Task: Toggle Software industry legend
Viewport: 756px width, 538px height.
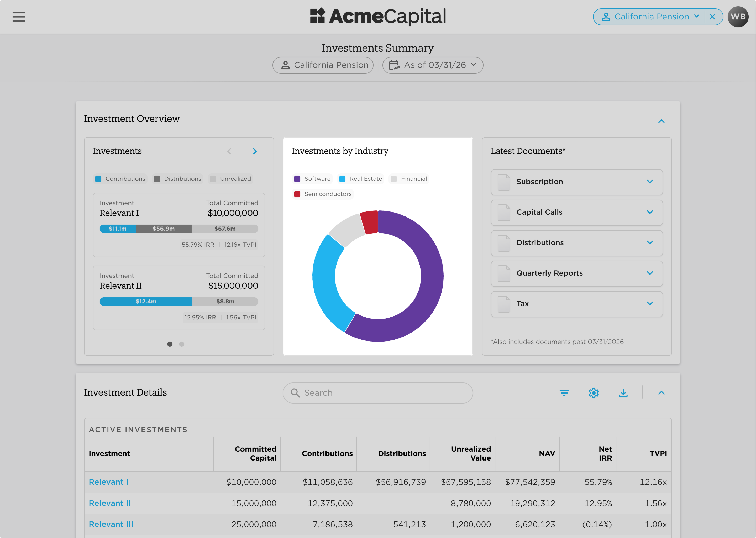Action: point(312,179)
